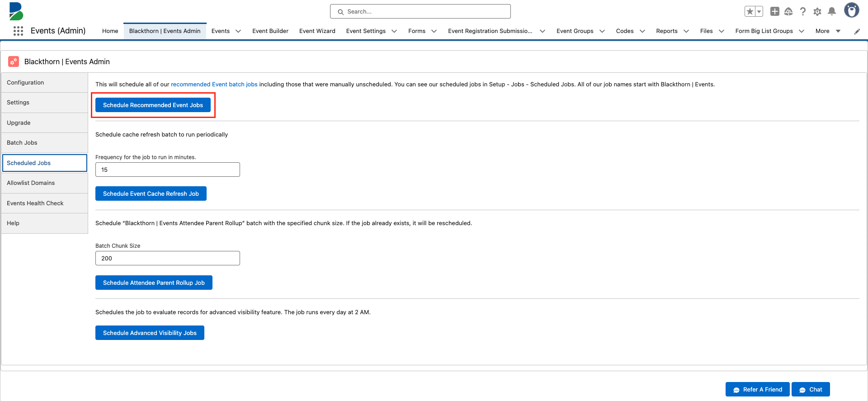Open the Chat button
Image resolution: width=868 pixels, height=401 pixels.
(811, 389)
